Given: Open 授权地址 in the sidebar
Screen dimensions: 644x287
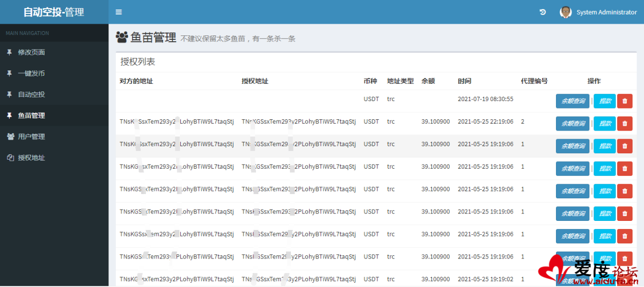Looking at the screenshot, I should click(x=54, y=157).
